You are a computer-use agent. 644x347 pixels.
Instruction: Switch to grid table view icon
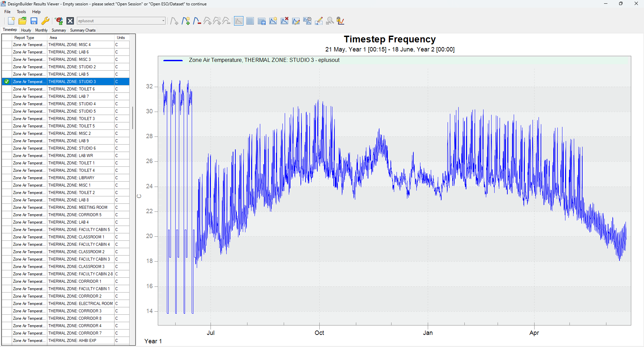tap(250, 21)
